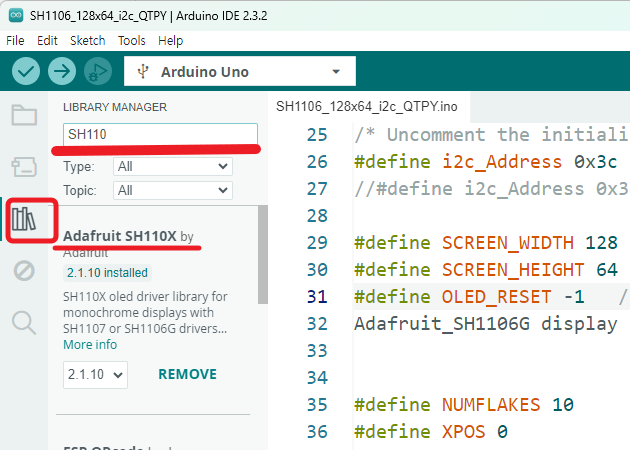Click the 2.1.10 installed badge
The height and width of the screenshot is (450, 630).
click(x=107, y=273)
